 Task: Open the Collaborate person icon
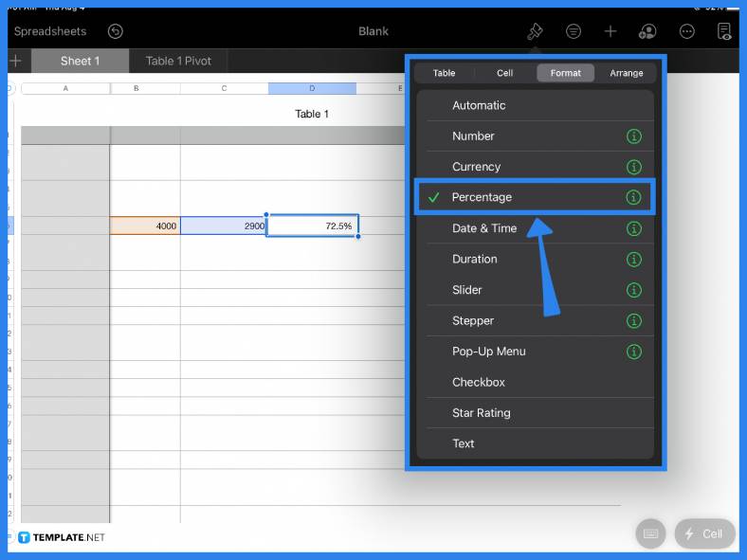click(x=647, y=31)
